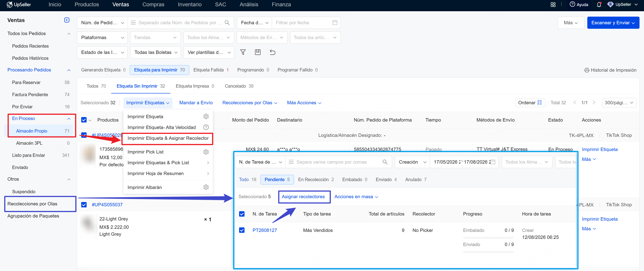Open settings gear for Imprimir Etiqueta

206,116
